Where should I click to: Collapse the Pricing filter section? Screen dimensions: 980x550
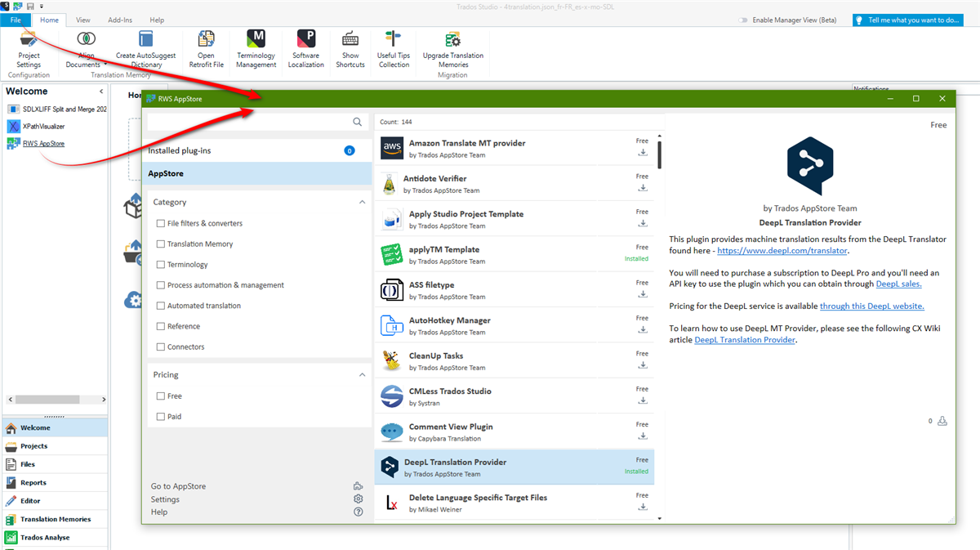pyautogui.click(x=363, y=374)
